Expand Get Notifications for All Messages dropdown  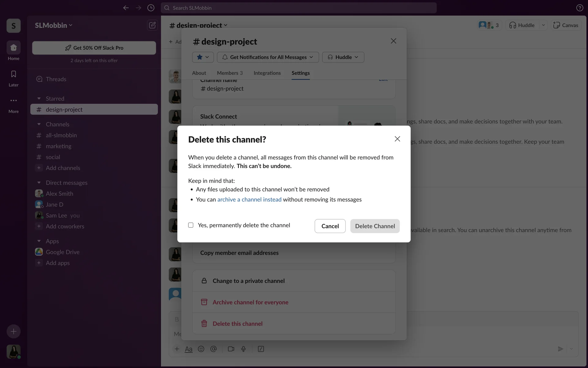[x=268, y=57]
